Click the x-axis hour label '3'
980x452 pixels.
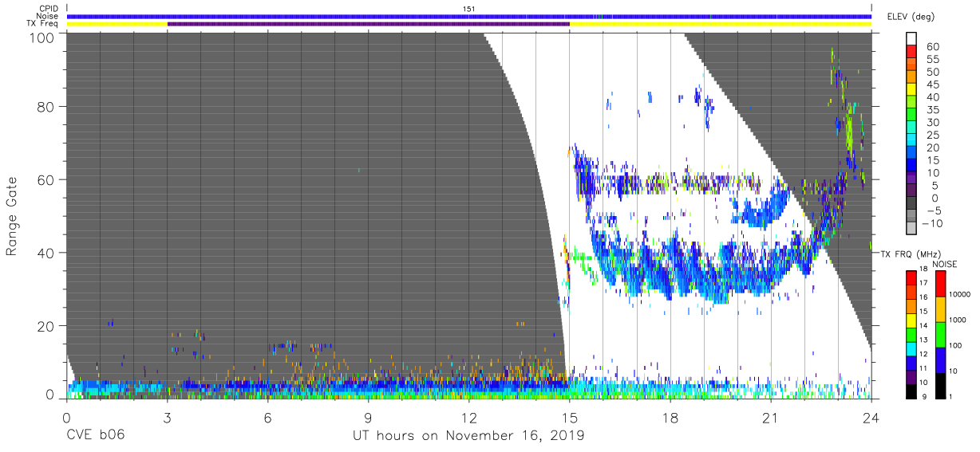pos(168,419)
